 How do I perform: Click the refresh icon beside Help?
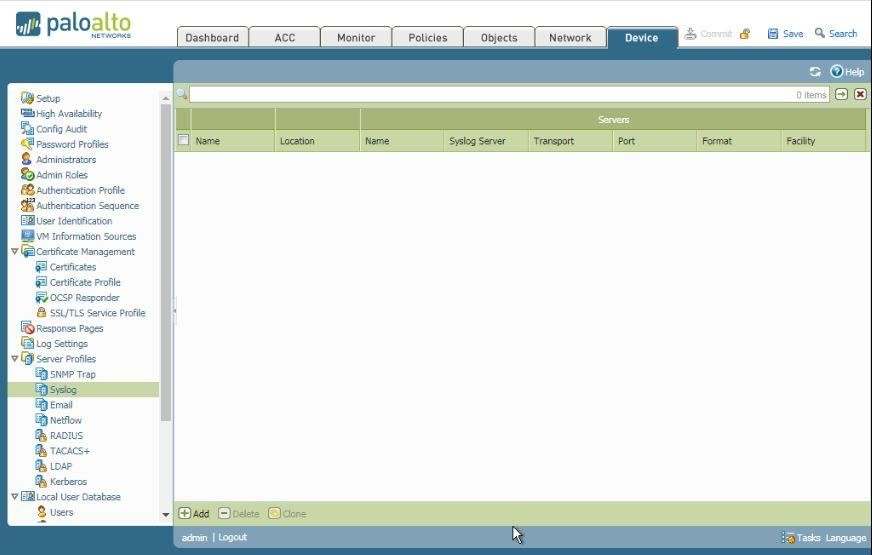(815, 72)
